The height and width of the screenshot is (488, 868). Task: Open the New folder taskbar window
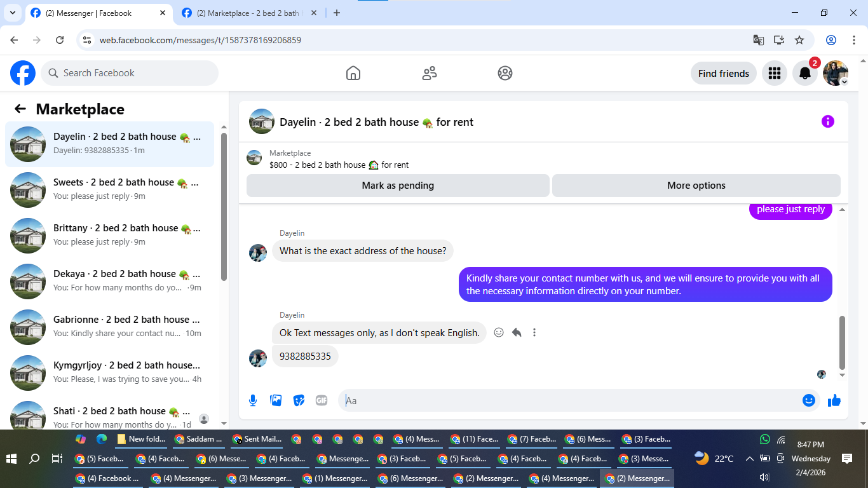tap(142, 439)
